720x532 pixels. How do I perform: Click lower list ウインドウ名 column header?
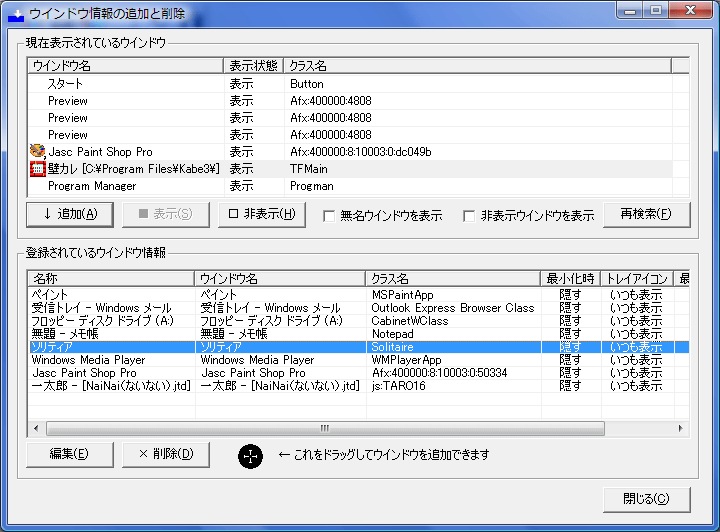coord(280,279)
